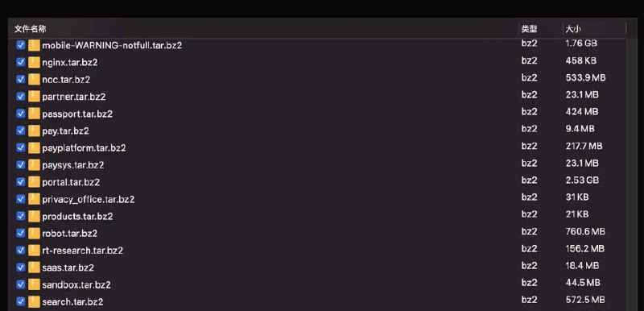Click the nginx.tar.bz2 archive icon

pos(34,63)
